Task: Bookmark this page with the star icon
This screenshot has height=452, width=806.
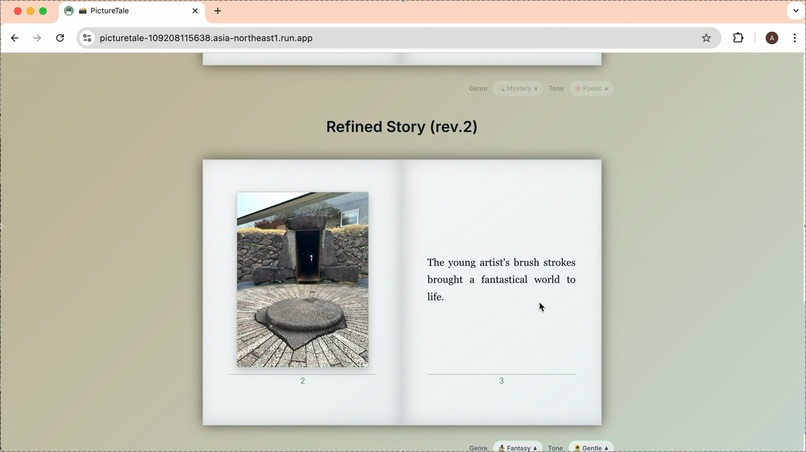Action: [706, 38]
